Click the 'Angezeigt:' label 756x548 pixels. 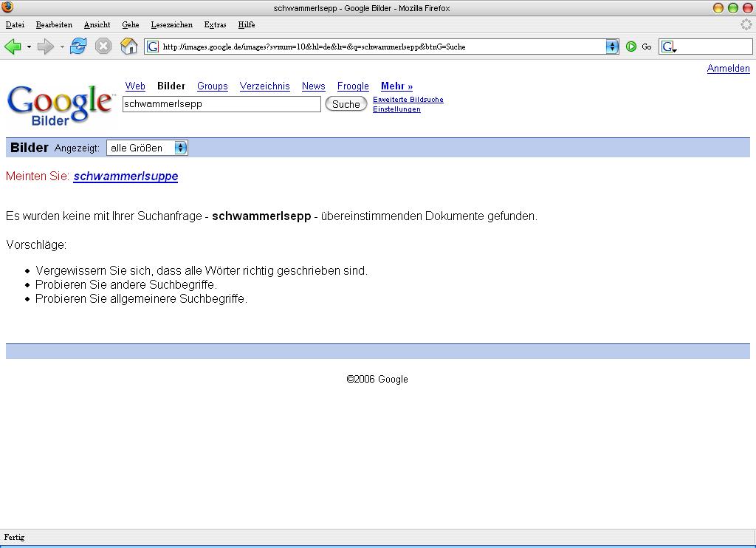pyautogui.click(x=77, y=148)
